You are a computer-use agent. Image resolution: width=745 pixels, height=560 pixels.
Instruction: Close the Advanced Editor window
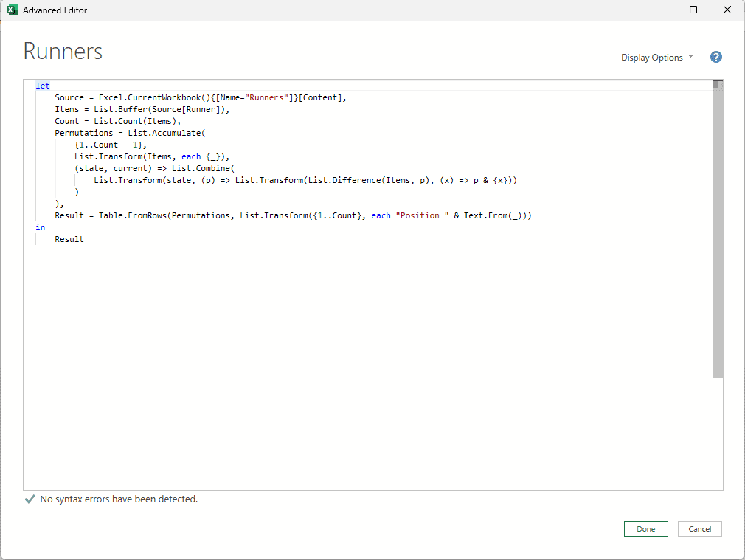tap(727, 10)
